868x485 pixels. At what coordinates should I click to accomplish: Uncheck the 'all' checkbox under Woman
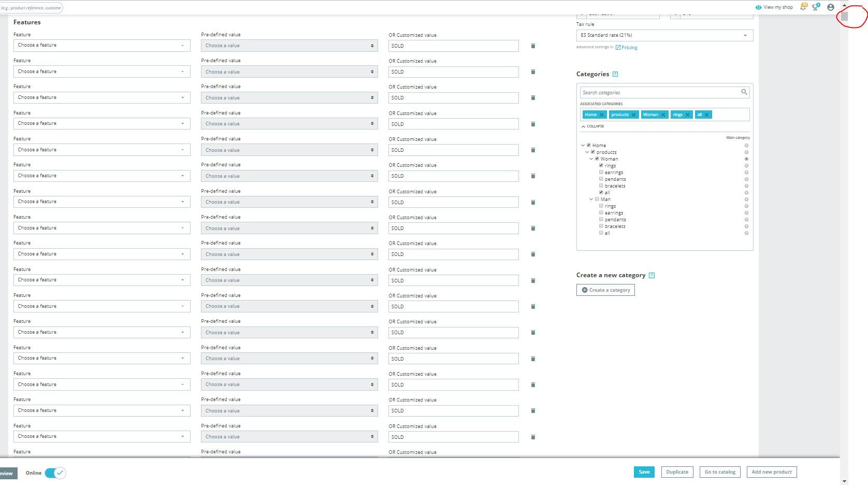[x=601, y=192]
